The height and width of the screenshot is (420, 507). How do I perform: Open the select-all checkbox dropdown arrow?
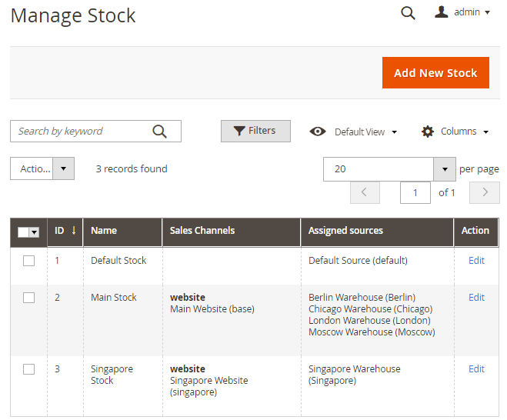(34, 232)
